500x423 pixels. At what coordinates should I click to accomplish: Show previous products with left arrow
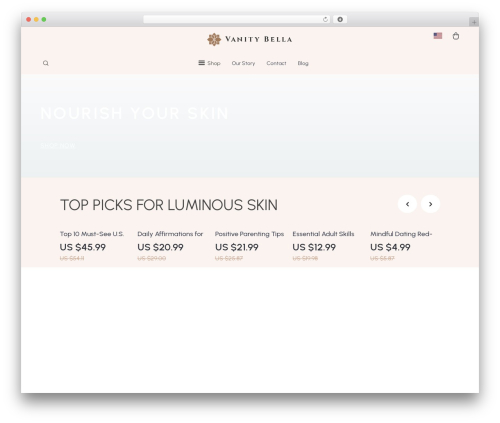coord(407,204)
